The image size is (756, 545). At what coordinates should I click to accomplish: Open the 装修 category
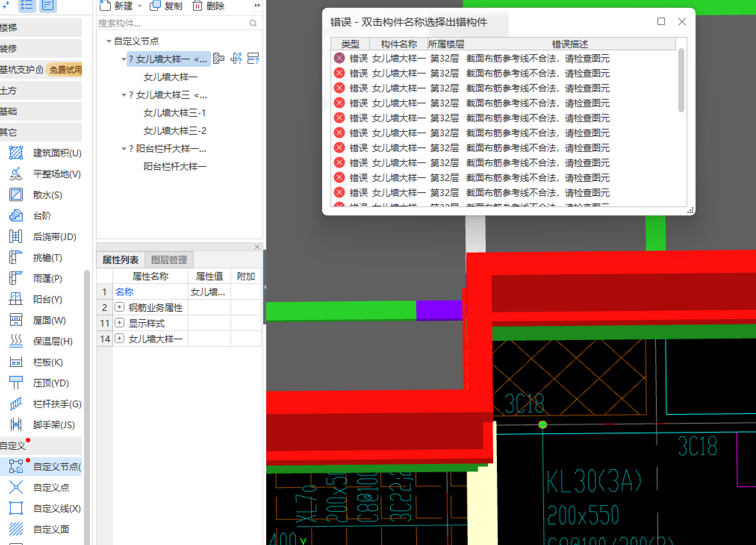(41, 49)
